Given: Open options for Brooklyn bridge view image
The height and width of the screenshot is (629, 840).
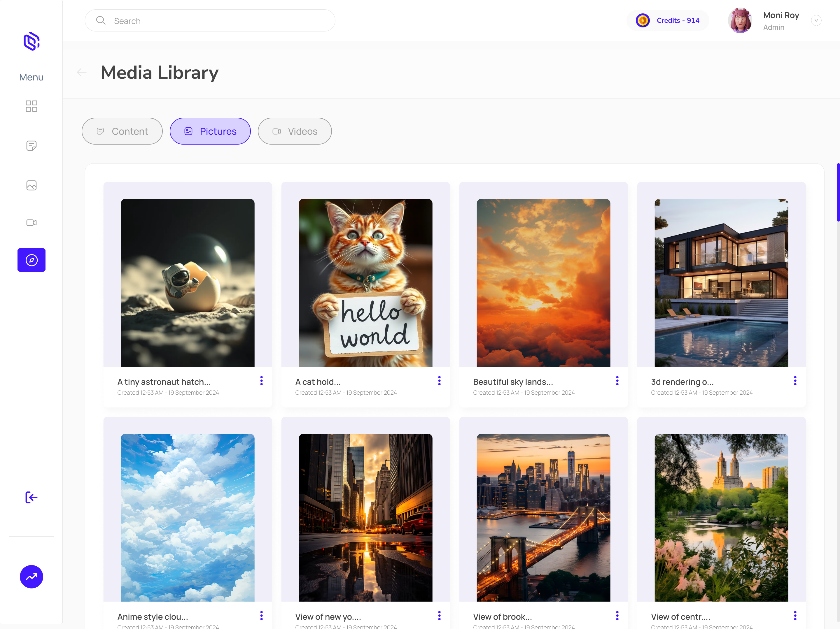Looking at the screenshot, I should click(x=617, y=616).
